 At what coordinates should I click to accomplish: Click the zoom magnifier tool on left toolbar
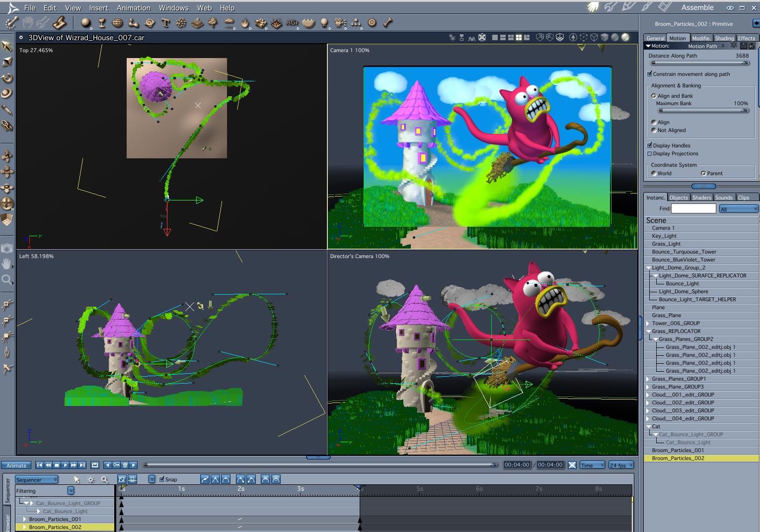[x=7, y=280]
